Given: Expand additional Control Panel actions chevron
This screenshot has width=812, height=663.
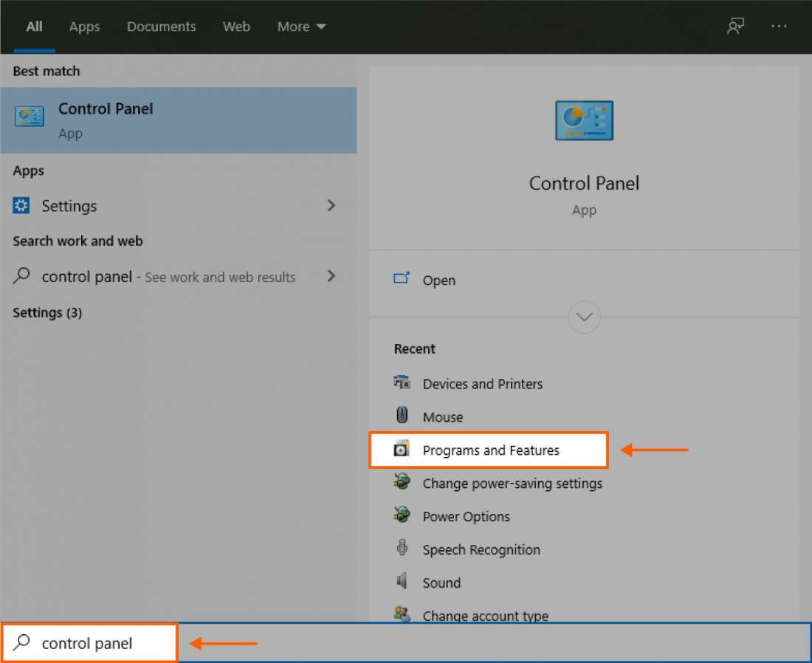Looking at the screenshot, I should click(x=584, y=317).
